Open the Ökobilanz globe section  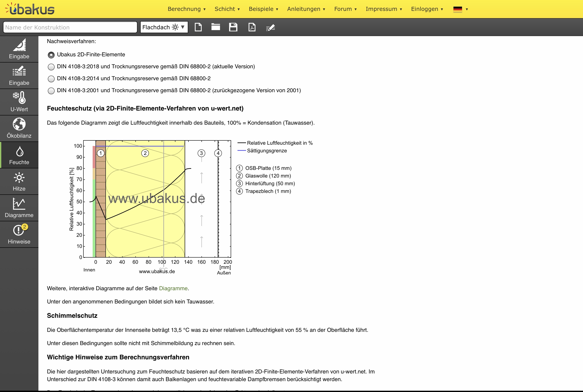tap(19, 128)
